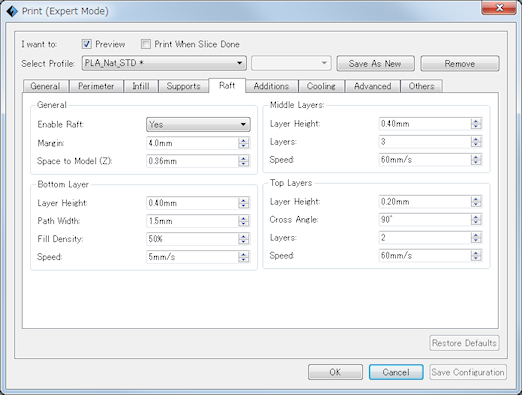This screenshot has height=395, width=522.
Task: Go to the Additions tab
Action: pos(271,86)
